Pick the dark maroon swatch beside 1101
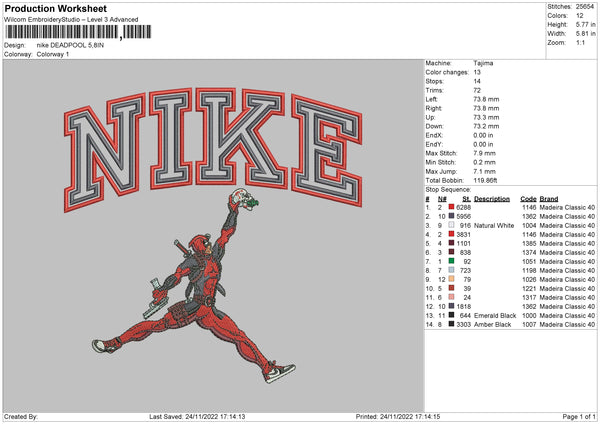The height and width of the screenshot is (424, 600). coord(452,243)
